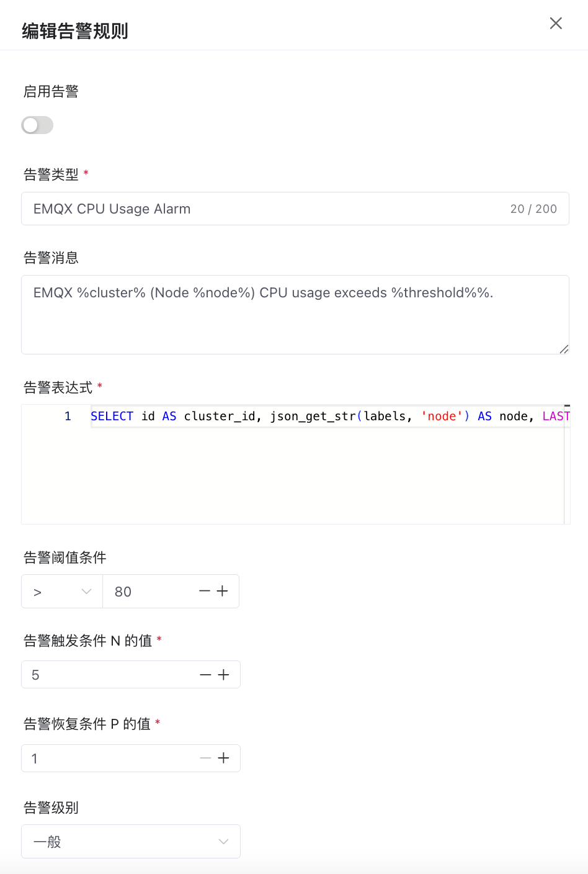
Task: Click the SELECT expression in the code editor
Action: pos(112,416)
